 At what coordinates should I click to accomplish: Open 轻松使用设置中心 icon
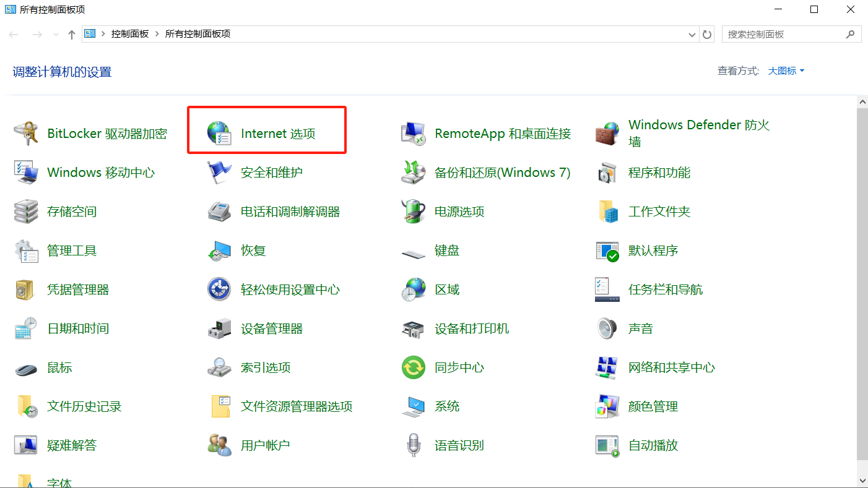click(x=220, y=289)
